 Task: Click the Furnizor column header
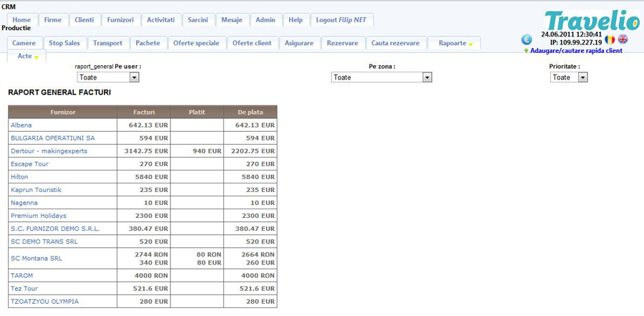63,112
